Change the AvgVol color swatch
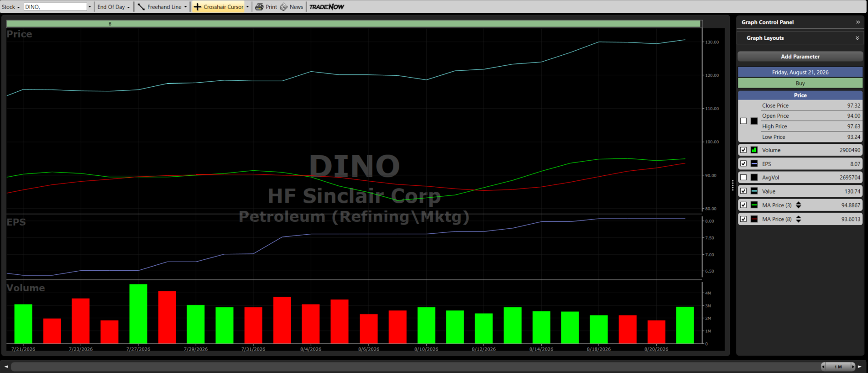Screen dimensions: 868x373 click(x=754, y=177)
